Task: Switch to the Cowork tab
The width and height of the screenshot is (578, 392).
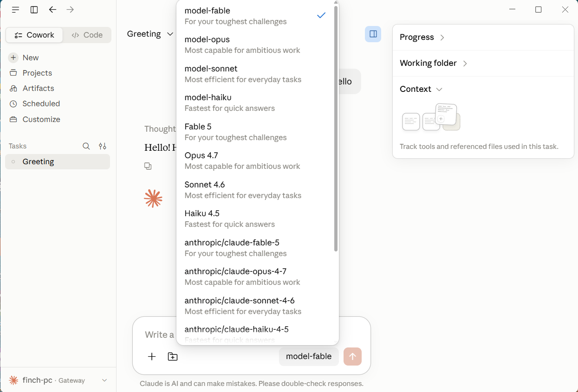Action: click(x=34, y=35)
